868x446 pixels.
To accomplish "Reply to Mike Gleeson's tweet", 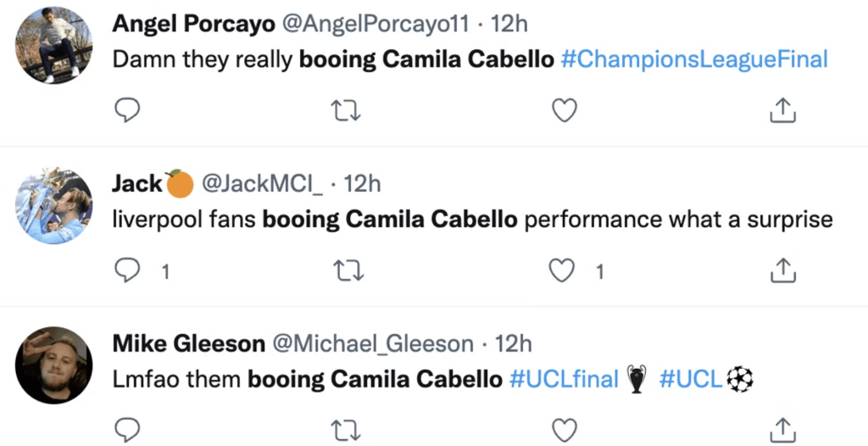I will 126,429.
